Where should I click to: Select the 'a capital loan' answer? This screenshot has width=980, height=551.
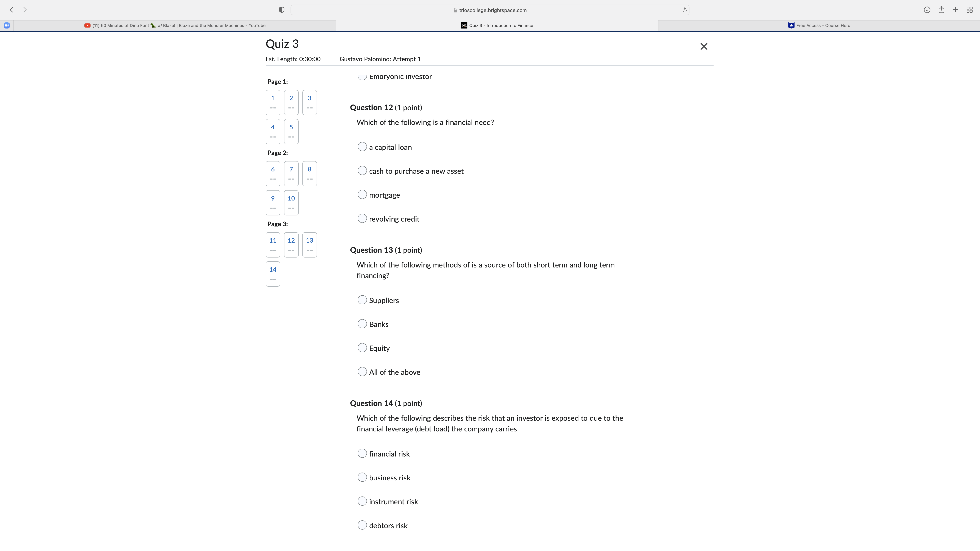[x=362, y=146]
